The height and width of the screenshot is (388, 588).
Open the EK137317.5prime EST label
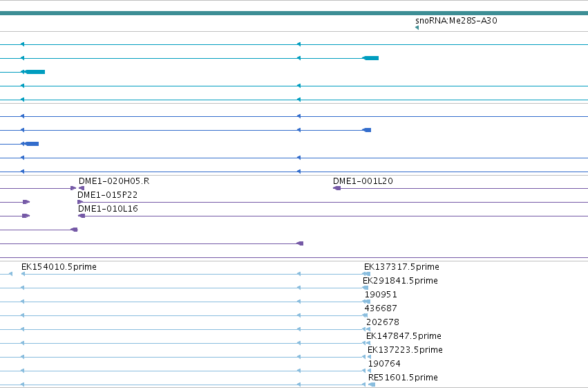click(401, 267)
